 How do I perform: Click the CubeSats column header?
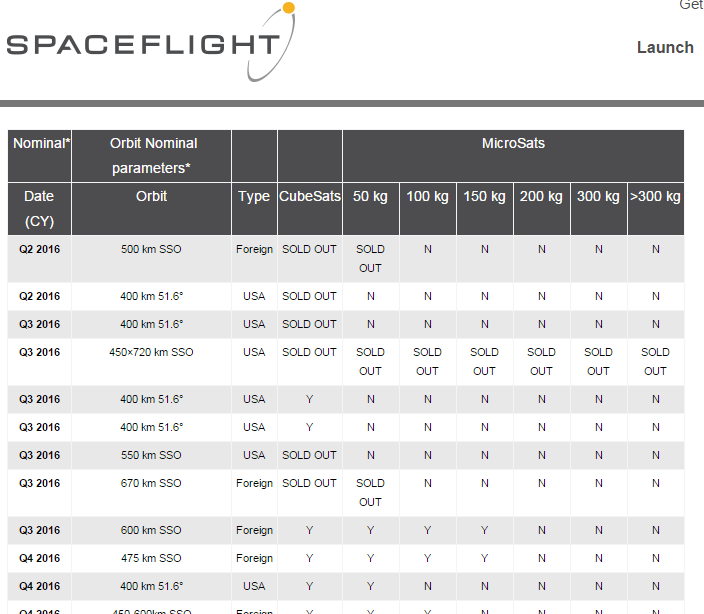pyautogui.click(x=310, y=209)
